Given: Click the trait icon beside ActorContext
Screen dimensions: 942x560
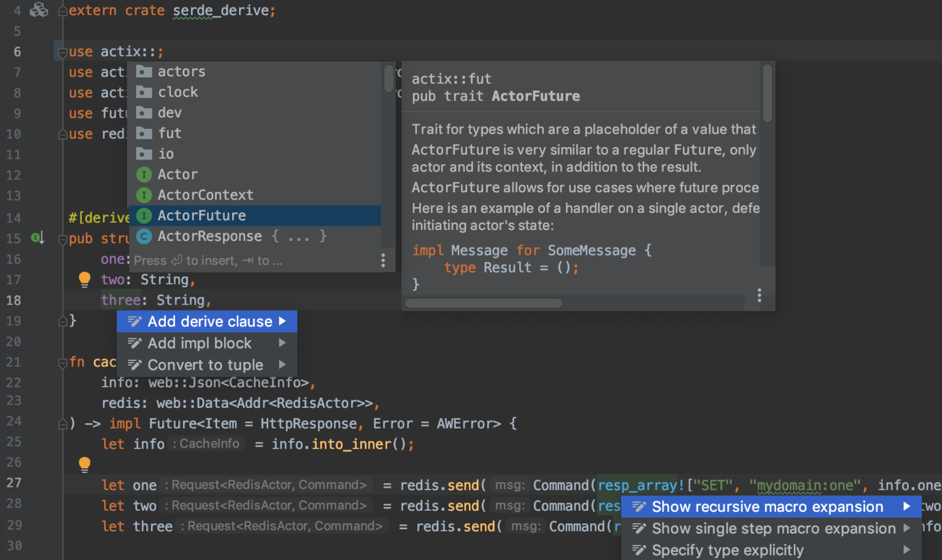Looking at the screenshot, I should click(144, 195).
